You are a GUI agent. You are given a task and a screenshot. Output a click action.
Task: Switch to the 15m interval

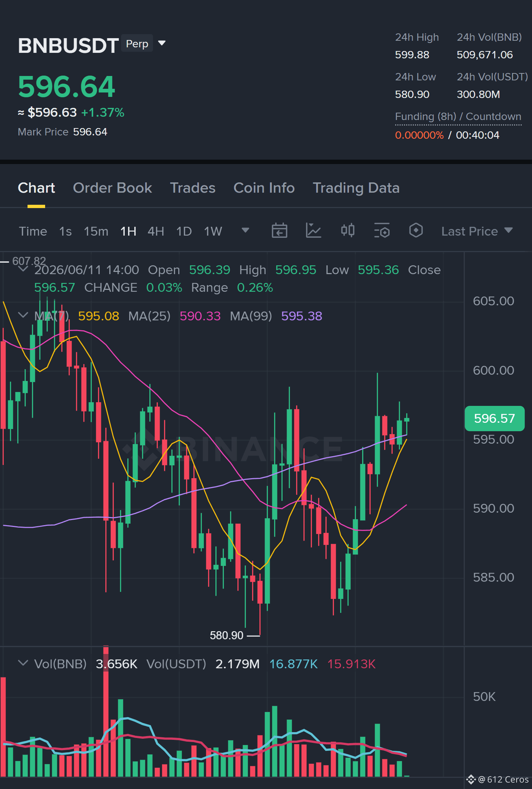96,231
